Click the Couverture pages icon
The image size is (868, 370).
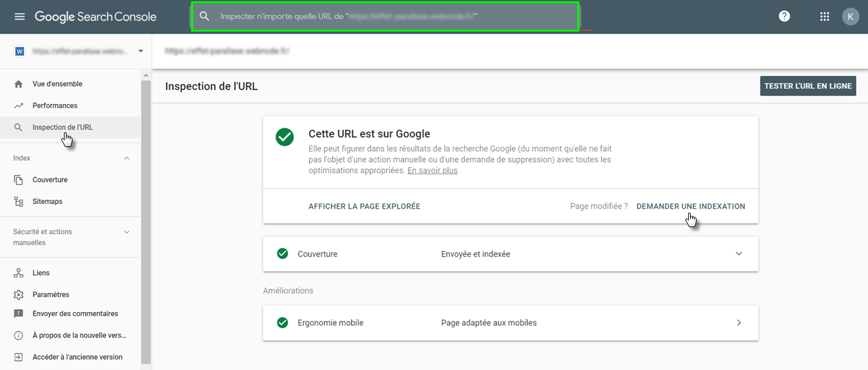18,180
